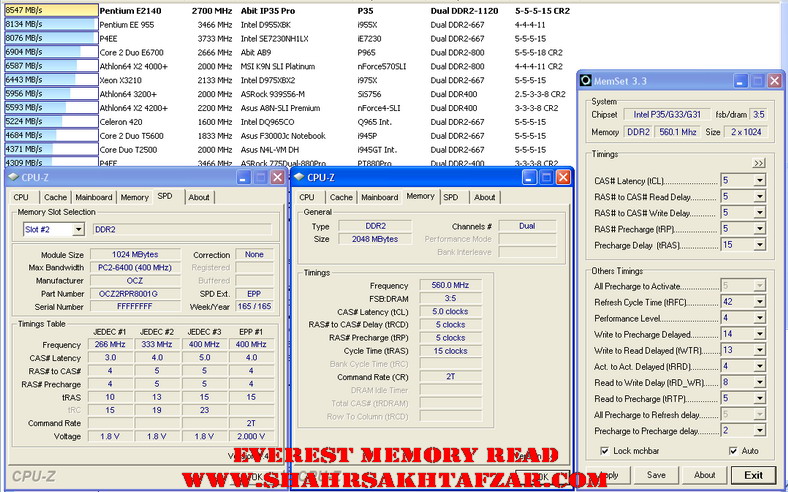Click the FSB:DRAM 3:5 value in CPU-Z
Viewport: 788px width, 492px height.
[450, 298]
